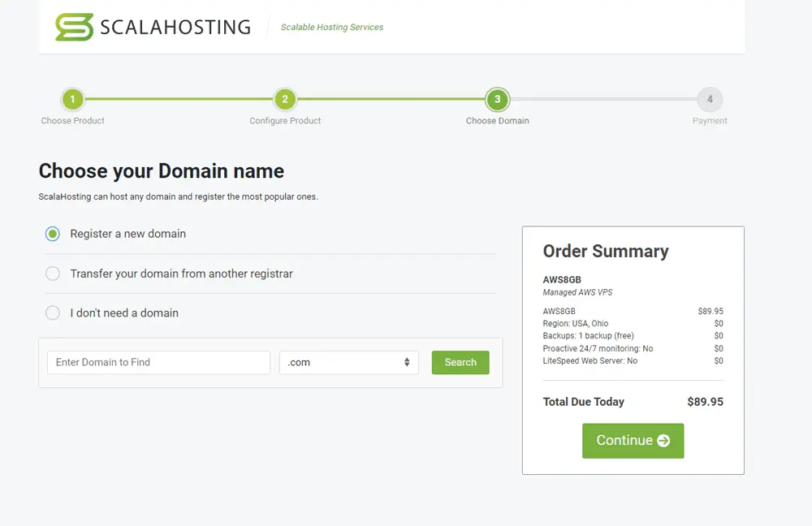812x526 pixels.
Task: Click the up-down arrows on TLD selector
Action: click(x=408, y=363)
